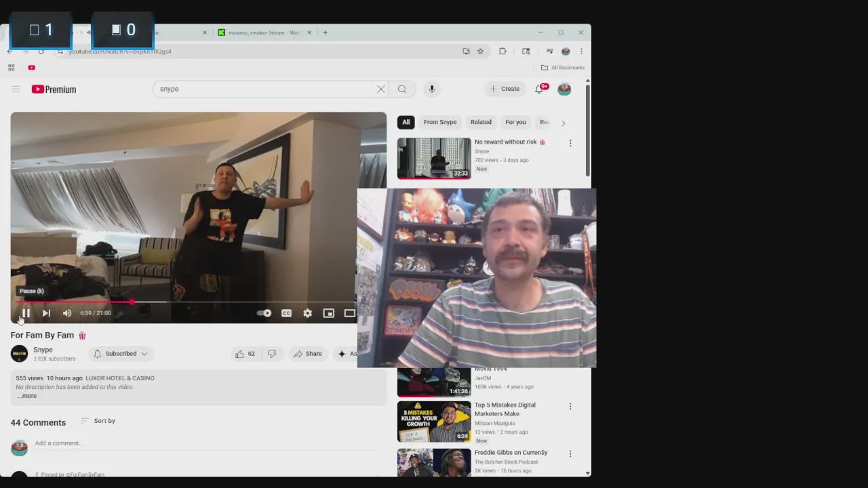Screen dimensions: 868x488
Task: Open Top 5 Mistakes Digital Marketers video
Action: 434,422
